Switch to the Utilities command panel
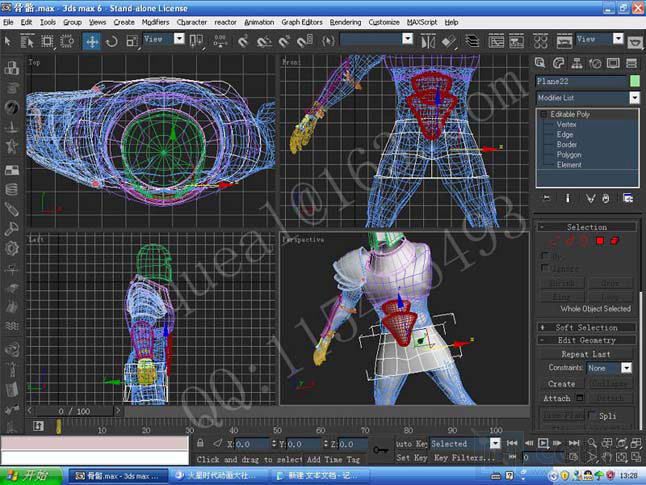646x485 pixels. coord(632,63)
